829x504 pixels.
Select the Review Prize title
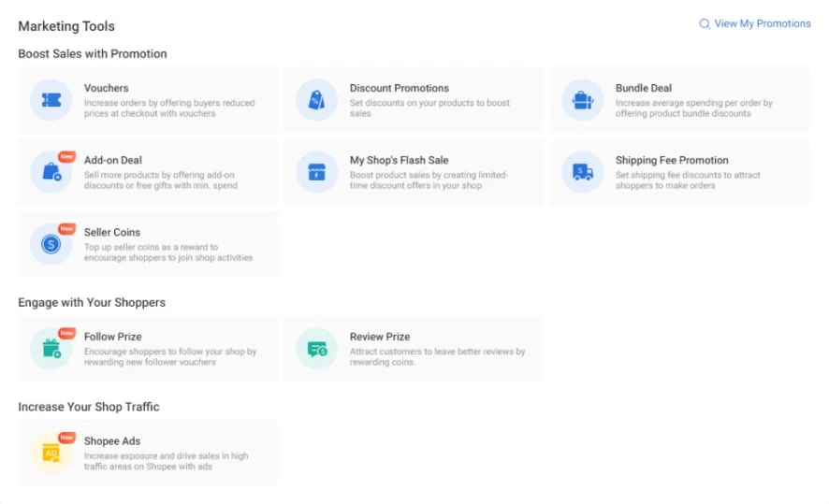380,337
